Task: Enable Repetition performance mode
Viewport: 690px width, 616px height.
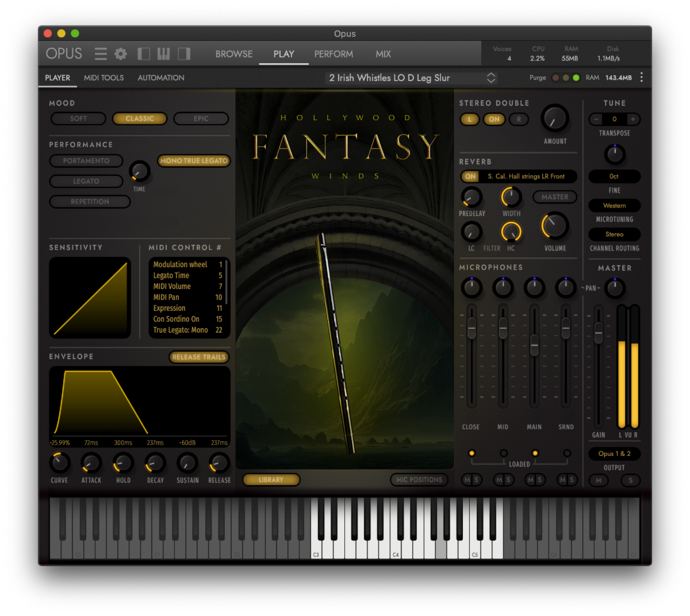Action: pyautogui.click(x=90, y=202)
